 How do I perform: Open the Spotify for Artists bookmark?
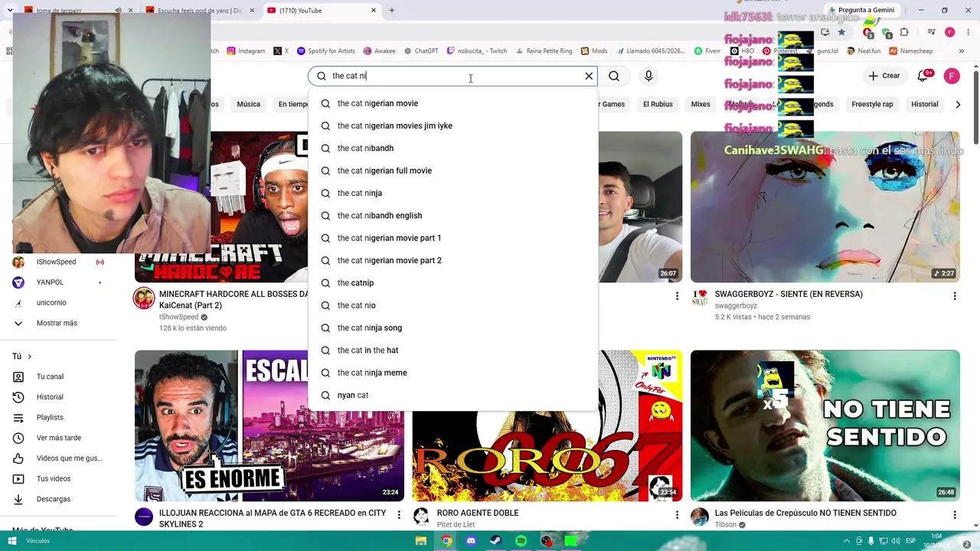tap(325, 51)
